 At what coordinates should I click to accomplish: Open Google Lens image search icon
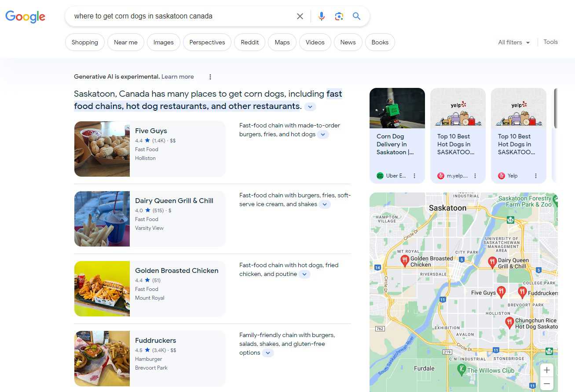[339, 16]
